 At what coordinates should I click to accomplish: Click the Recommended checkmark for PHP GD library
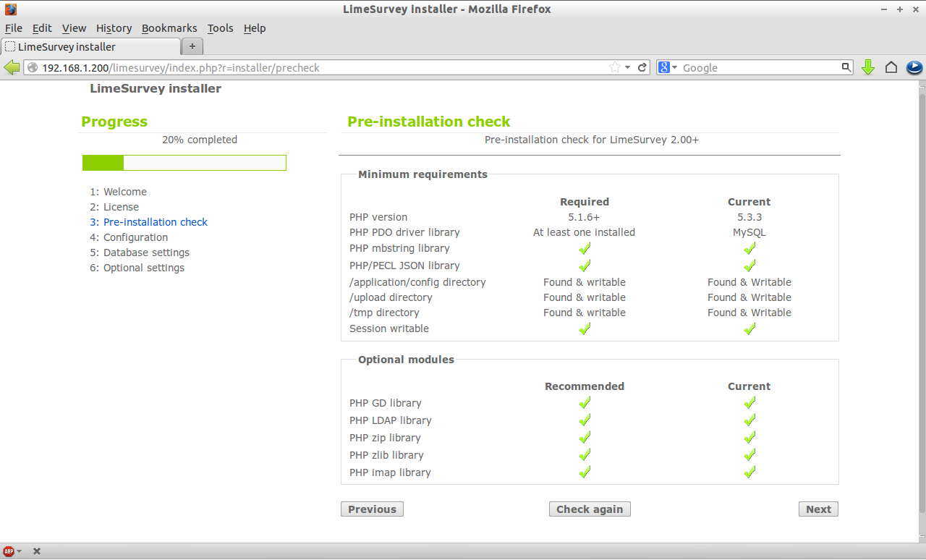(585, 403)
